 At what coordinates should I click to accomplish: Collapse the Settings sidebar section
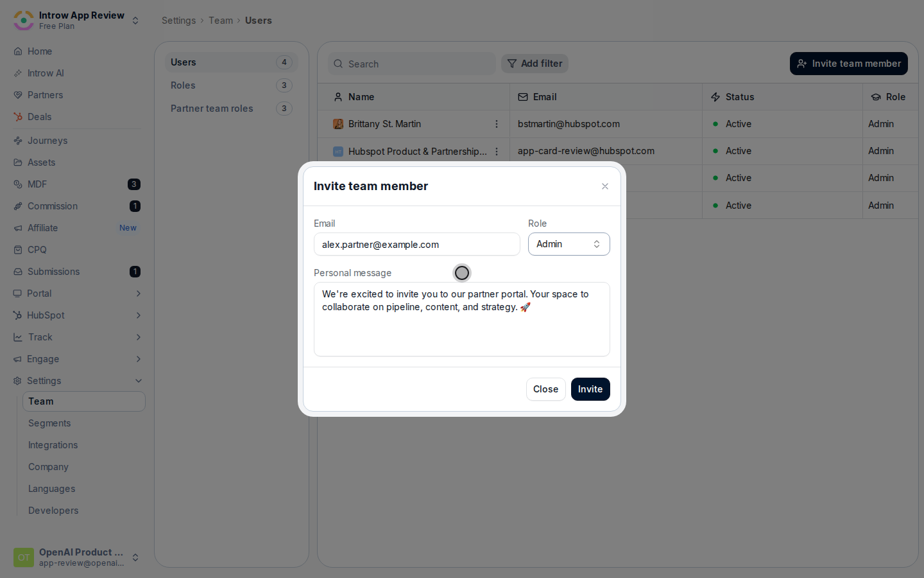click(x=139, y=381)
